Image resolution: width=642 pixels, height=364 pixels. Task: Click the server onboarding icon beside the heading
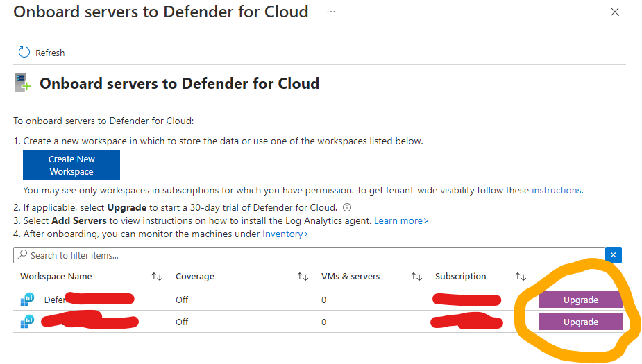(x=22, y=83)
